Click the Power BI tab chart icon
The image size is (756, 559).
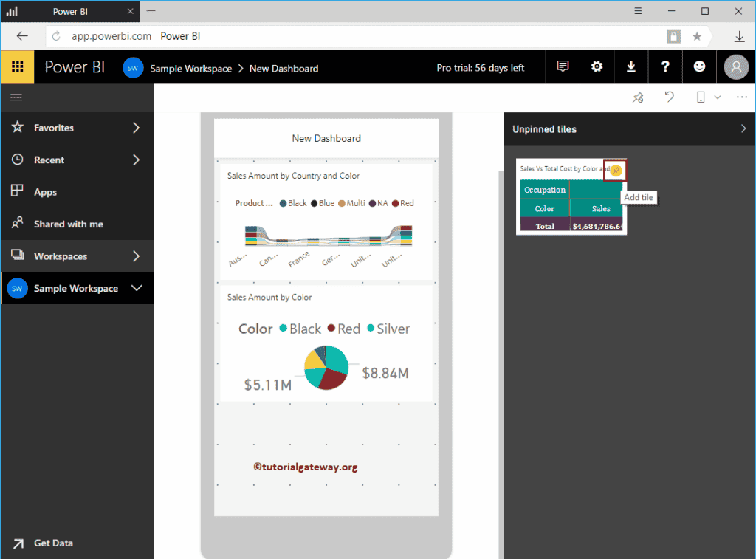(12, 11)
